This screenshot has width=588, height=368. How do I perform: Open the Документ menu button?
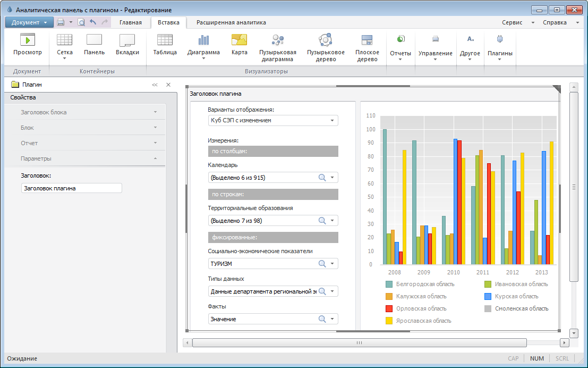click(x=29, y=22)
